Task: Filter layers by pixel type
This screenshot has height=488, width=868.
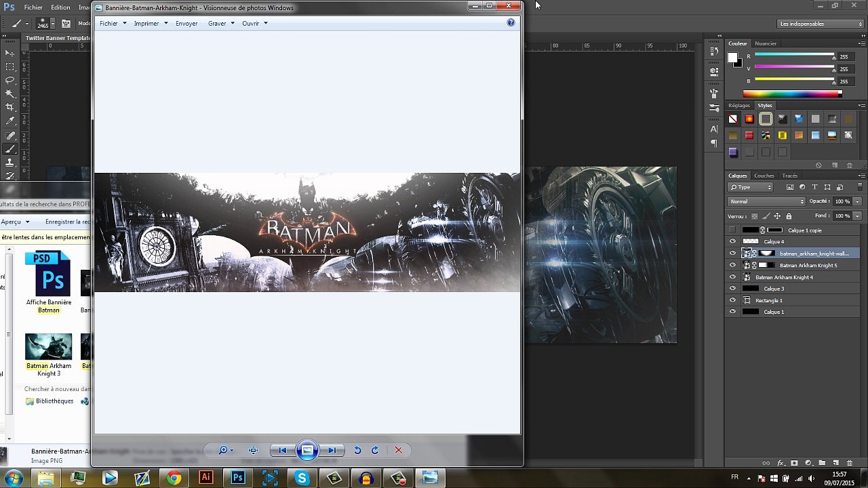Action: tap(790, 187)
